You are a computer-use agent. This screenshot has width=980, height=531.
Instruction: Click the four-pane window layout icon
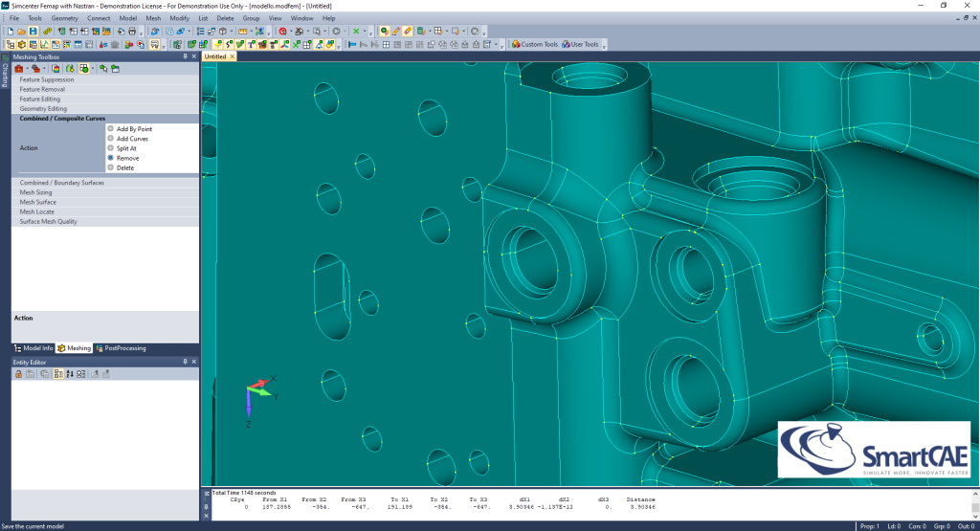click(x=386, y=44)
